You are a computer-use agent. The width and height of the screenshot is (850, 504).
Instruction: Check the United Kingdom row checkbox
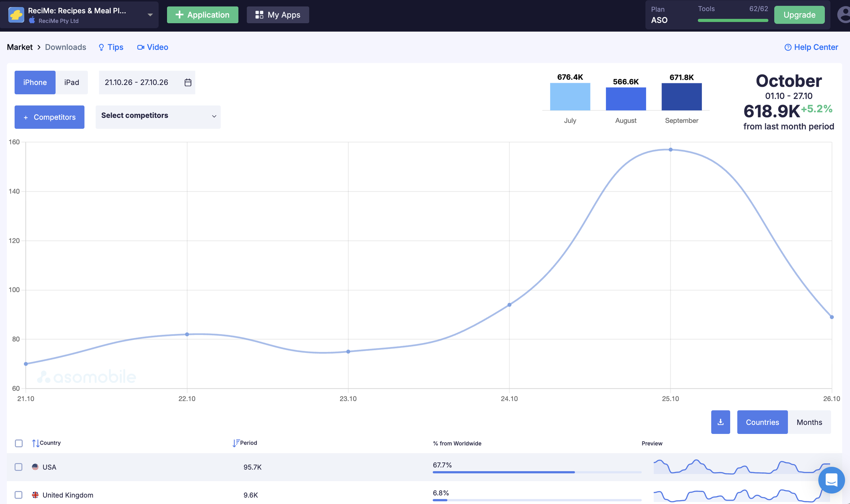coord(19,495)
